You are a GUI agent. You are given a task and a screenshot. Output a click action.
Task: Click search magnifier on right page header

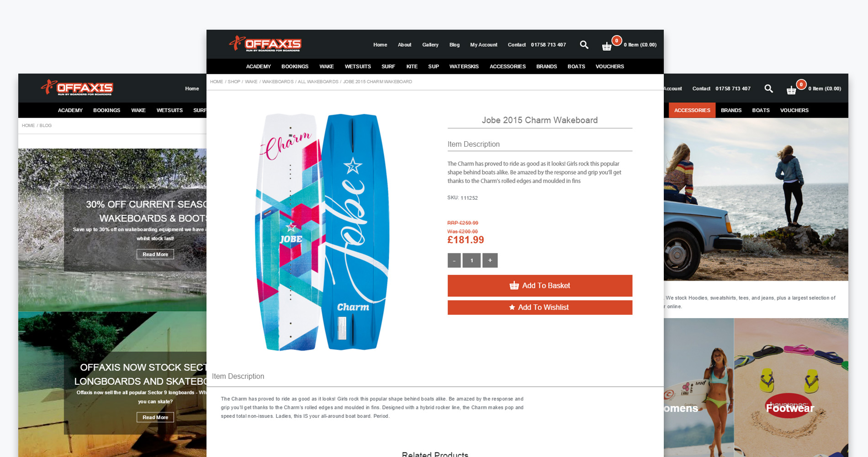pyautogui.click(x=768, y=89)
